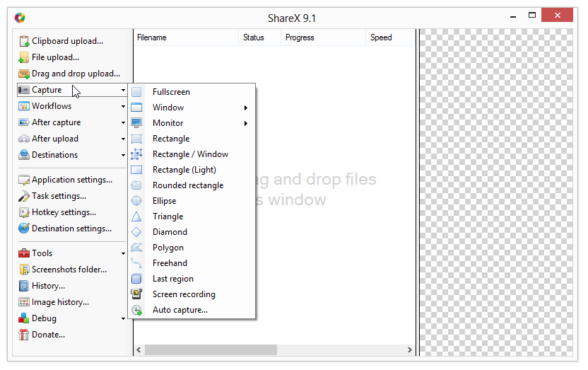
Task: Select Last region menu entry
Action: (192, 279)
